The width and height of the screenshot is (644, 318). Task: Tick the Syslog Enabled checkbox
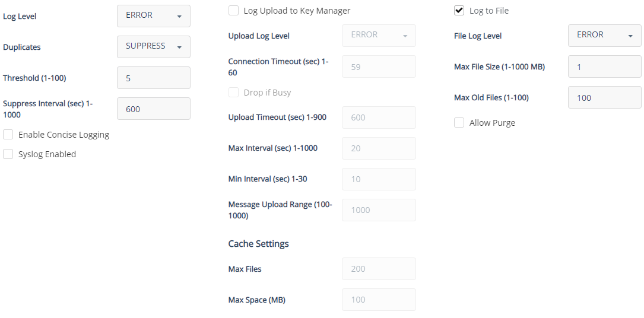coord(8,154)
